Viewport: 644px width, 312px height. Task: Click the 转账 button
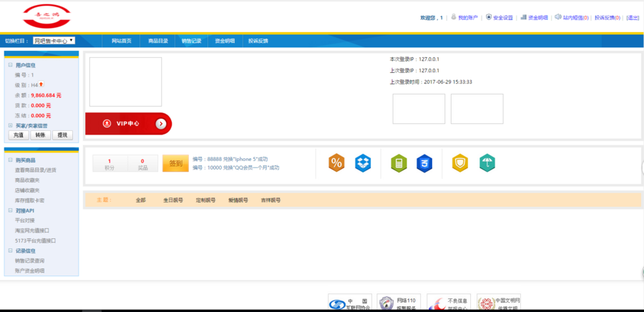41,135
